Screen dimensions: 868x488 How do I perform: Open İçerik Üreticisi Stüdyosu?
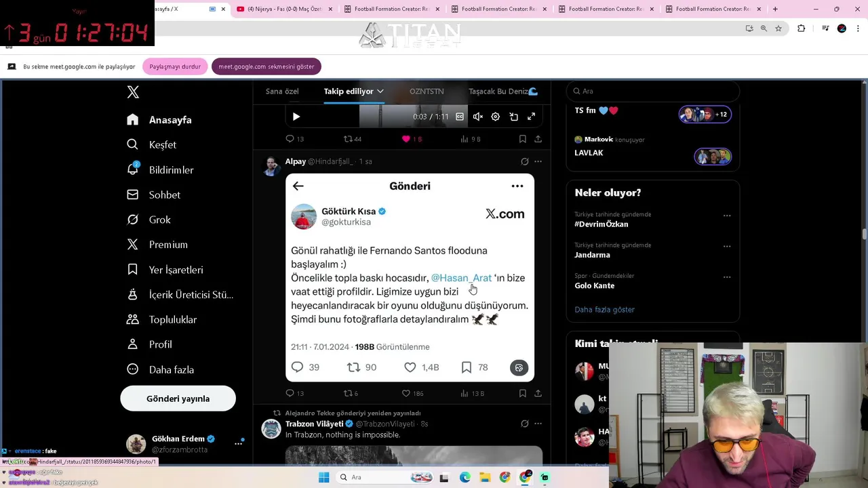click(x=180, y=295)
